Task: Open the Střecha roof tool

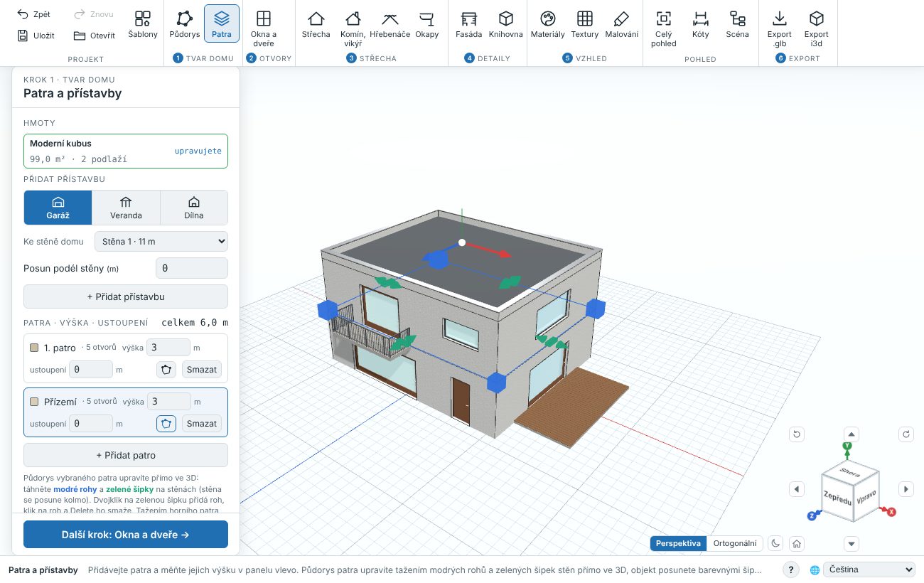Action: coord(316,24)
